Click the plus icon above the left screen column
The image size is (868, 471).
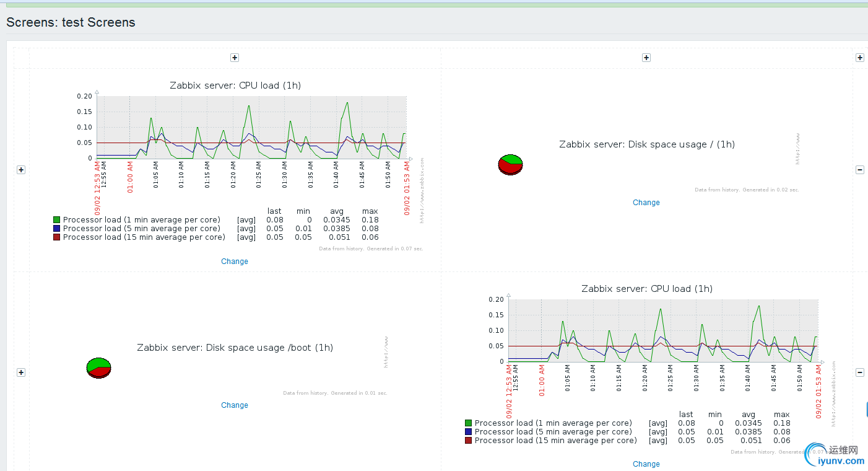tap(235, 58)
